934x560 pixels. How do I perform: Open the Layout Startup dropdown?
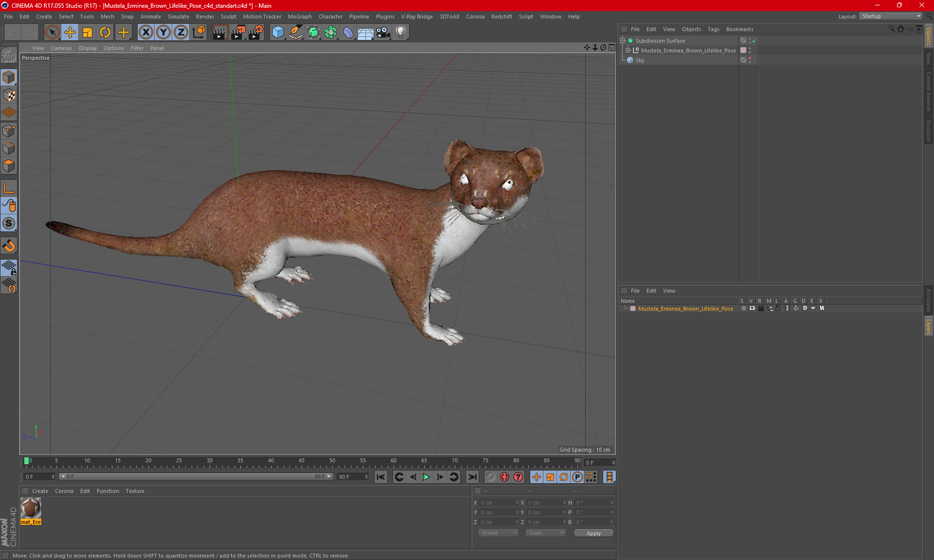pyautogui.click(x=891, y=16)
